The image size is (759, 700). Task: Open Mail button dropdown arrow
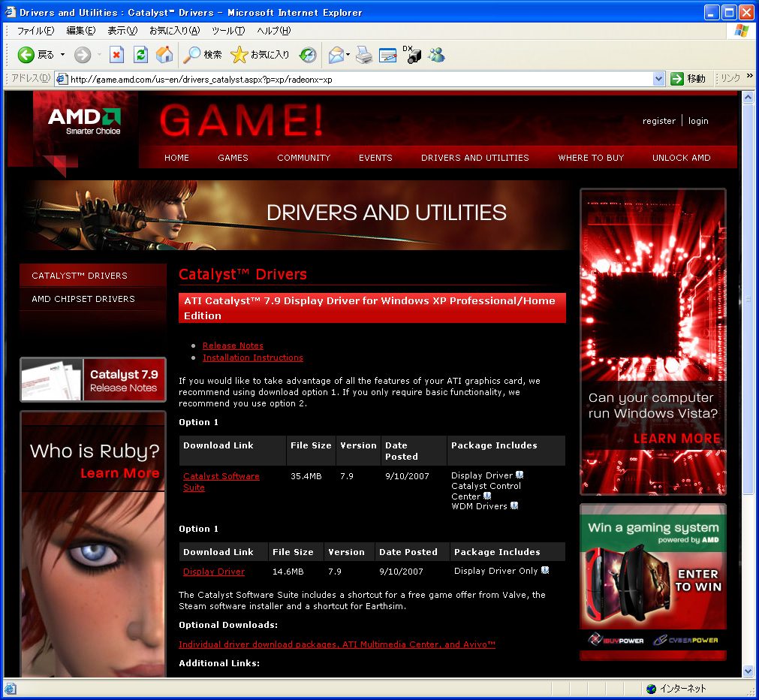tap(348, 55)
